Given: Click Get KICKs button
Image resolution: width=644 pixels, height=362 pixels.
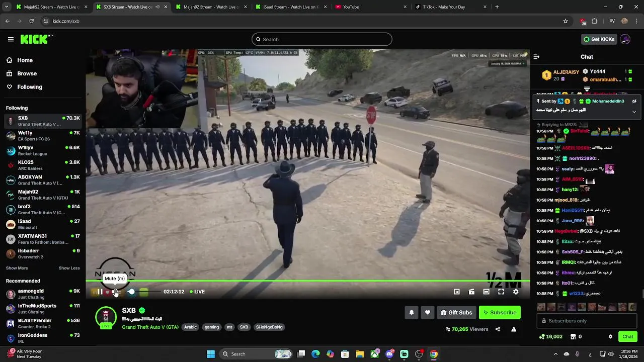Looking at the screenshot, I should (x=599, y=39).
